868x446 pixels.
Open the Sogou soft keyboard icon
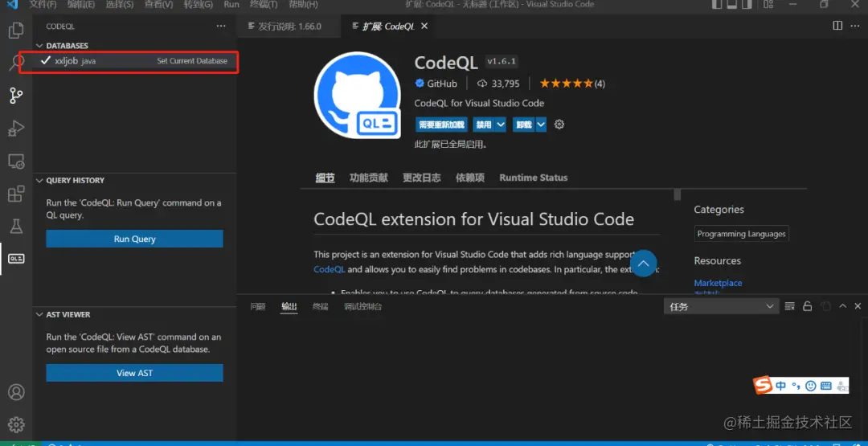[x=826, y=386]
